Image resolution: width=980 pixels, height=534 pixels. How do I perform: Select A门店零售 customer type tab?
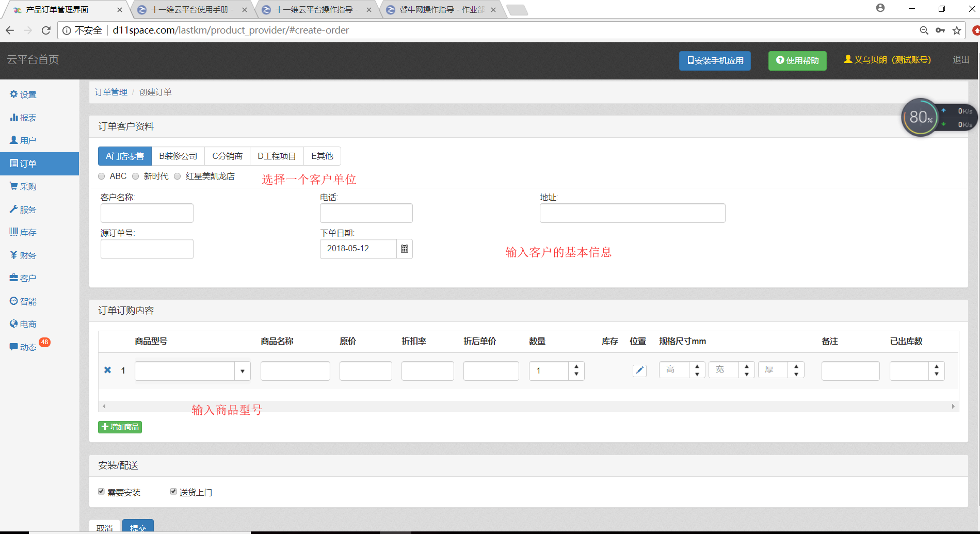125,156
